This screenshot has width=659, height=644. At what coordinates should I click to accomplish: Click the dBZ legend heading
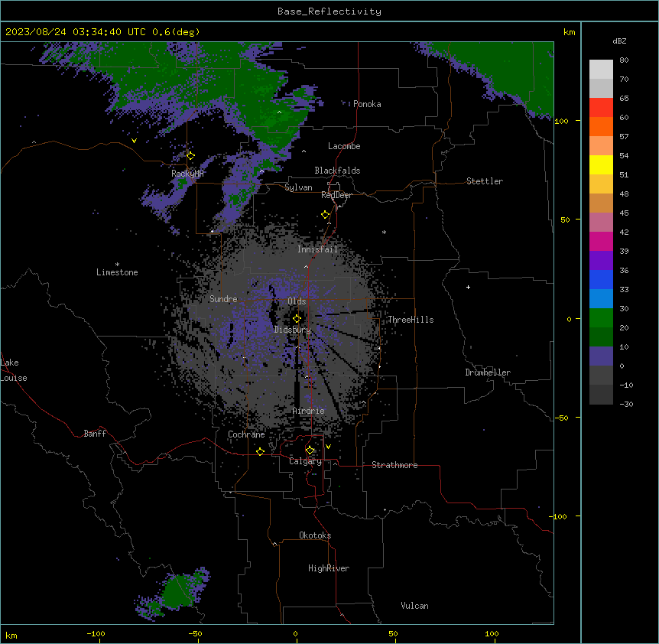tap(619, 41)
